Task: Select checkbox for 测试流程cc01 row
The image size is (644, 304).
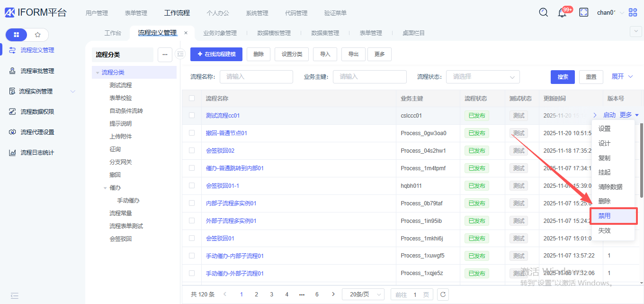Action: coord(192,115)
